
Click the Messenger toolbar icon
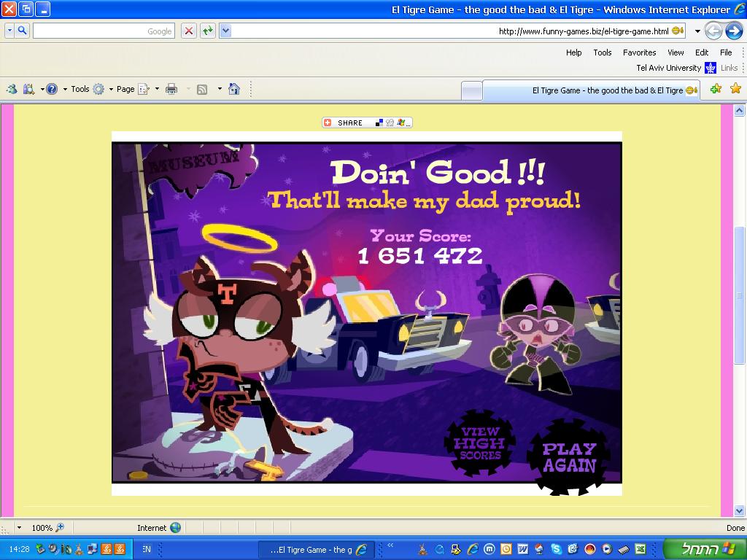(12, 89)
